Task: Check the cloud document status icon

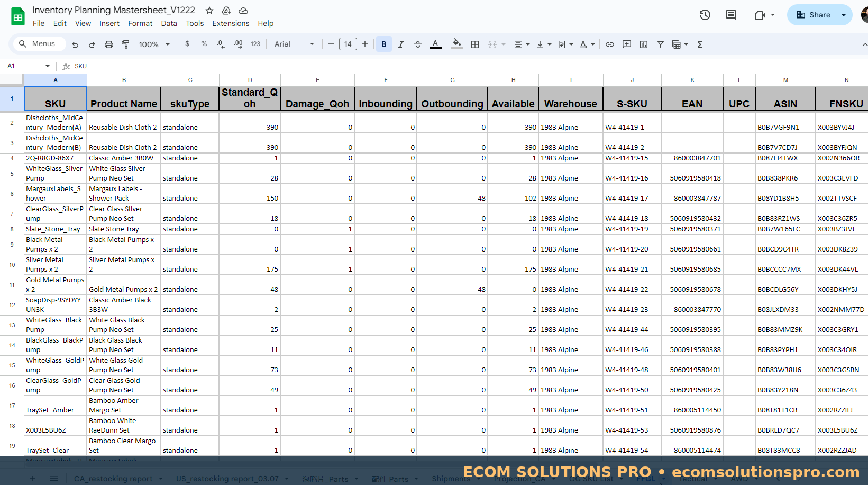Action: pyautogui.click(x=243, y=11)
